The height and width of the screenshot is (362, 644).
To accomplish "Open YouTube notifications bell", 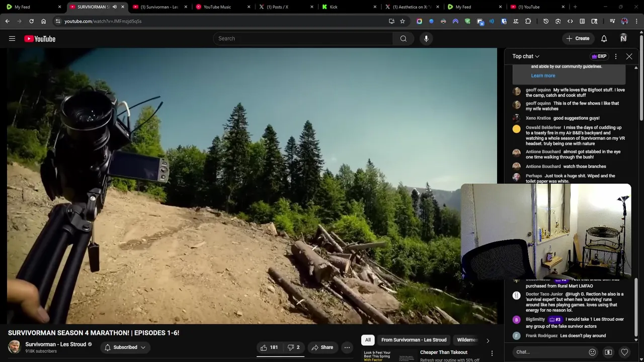I will pyautogui.click(x=604, y=39).
